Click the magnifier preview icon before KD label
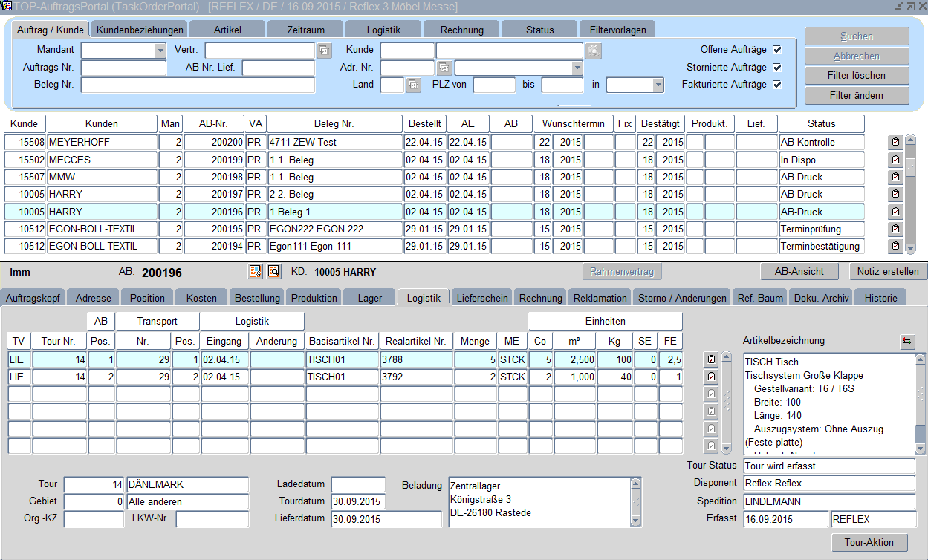 pos(273,272)
